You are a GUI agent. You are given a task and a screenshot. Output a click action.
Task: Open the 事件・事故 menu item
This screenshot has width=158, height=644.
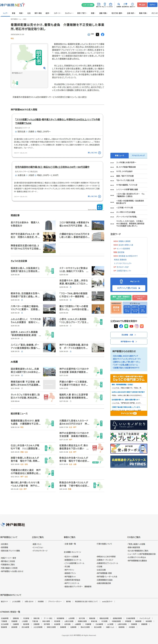[x=38, y=13]
